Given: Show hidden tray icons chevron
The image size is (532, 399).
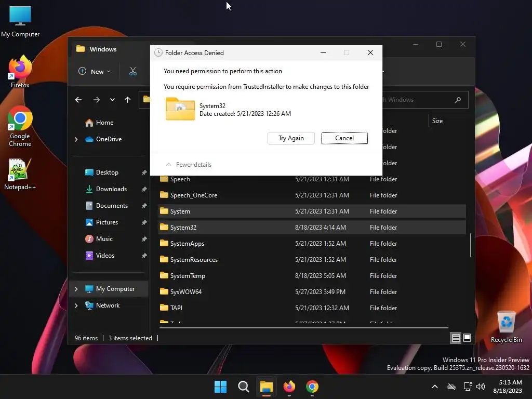Looking at the screenshot, I should (x=435, y=387).
